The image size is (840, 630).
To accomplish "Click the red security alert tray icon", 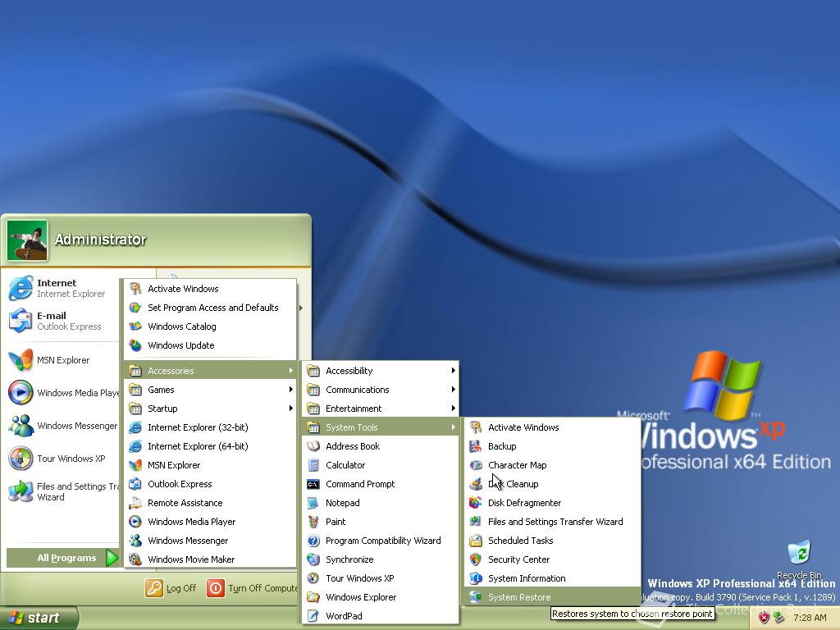I will (764, 618).
